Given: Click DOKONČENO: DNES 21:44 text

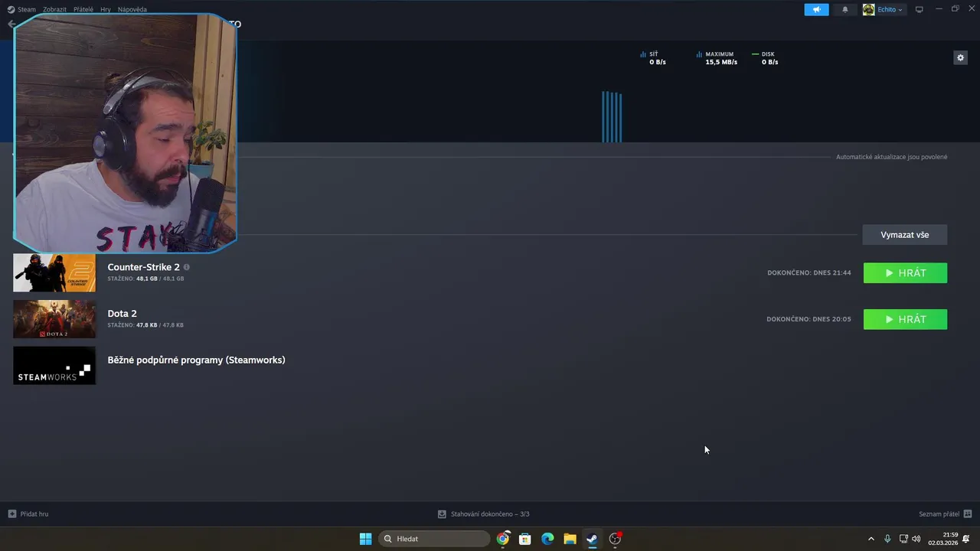Looking at the screenshot, I should tap(808, 273).
